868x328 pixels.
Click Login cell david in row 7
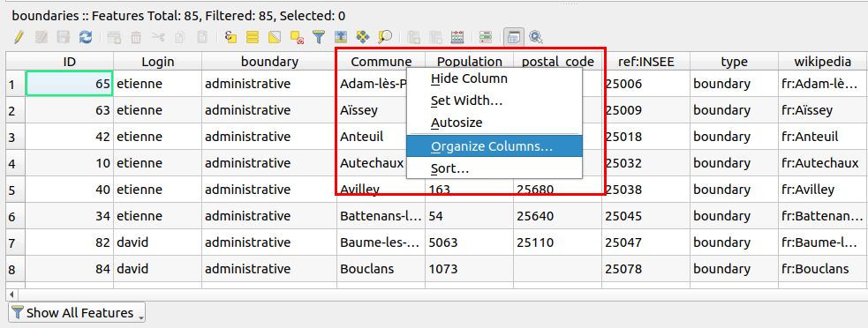pos(158,242)
